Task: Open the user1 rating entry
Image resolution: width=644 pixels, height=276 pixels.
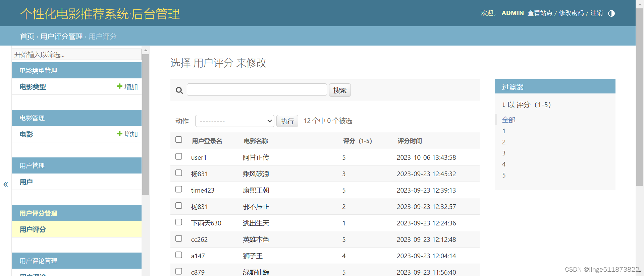Action: pyautogui.click(x=199, y=157)
